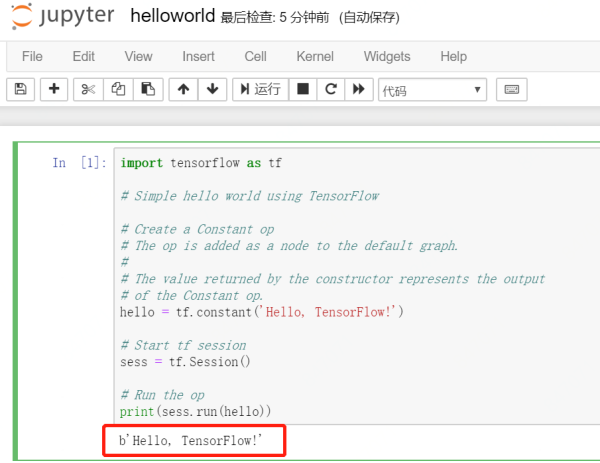Paste cell using the clipboard icon
The image size is (600, 463).
pyautogui.click(x=147, y=90)
